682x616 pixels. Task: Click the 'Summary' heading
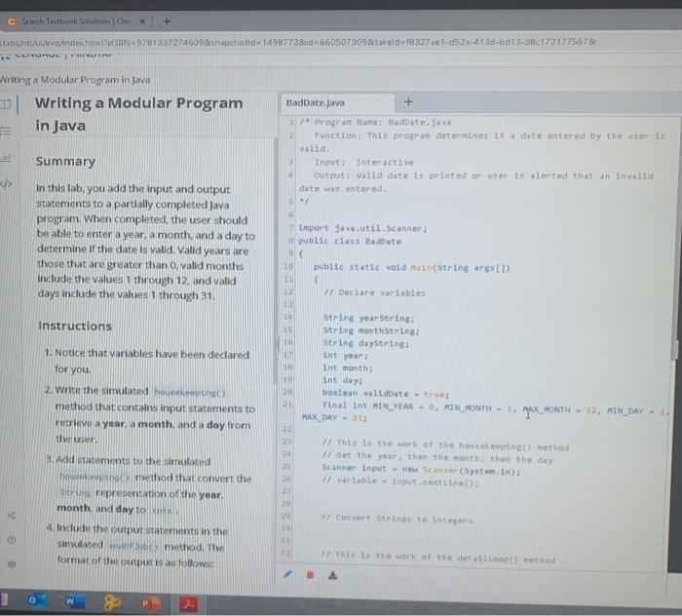pyautogui.click(x=65, y=161)
